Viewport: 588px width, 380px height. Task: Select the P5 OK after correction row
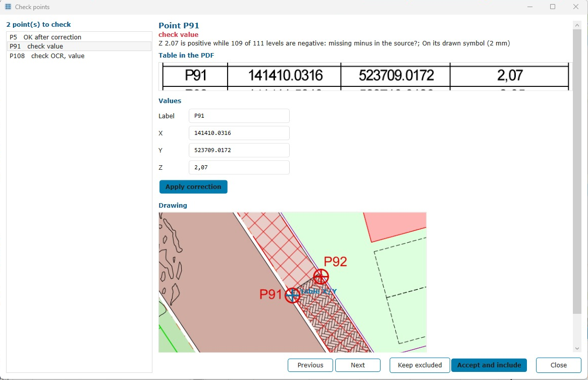(x=79, y=37)
